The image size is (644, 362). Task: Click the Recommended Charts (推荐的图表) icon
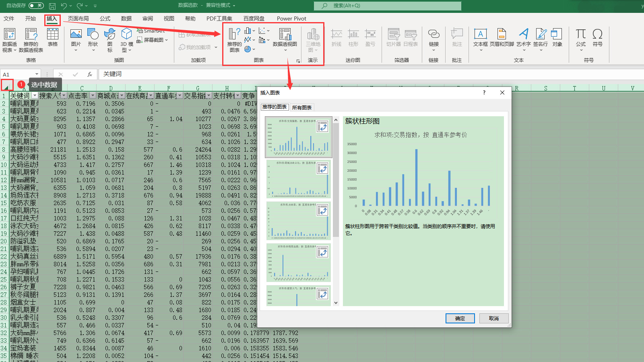[234, 40]
